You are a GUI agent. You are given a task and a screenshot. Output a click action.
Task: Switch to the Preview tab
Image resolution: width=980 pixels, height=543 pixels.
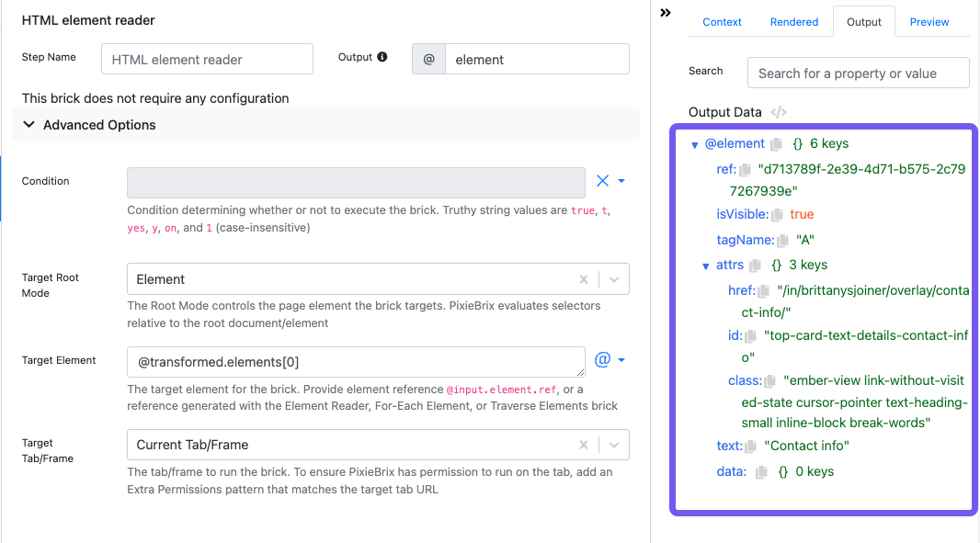coord(929,22)
